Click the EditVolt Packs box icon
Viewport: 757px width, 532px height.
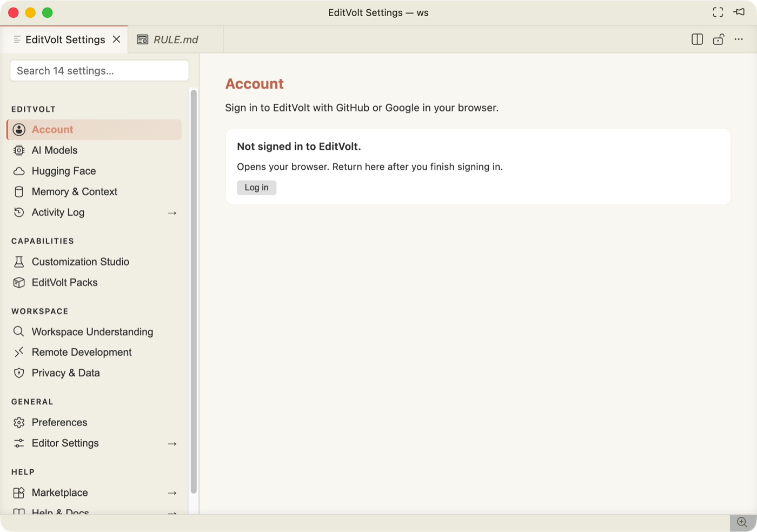pos(19,282)
